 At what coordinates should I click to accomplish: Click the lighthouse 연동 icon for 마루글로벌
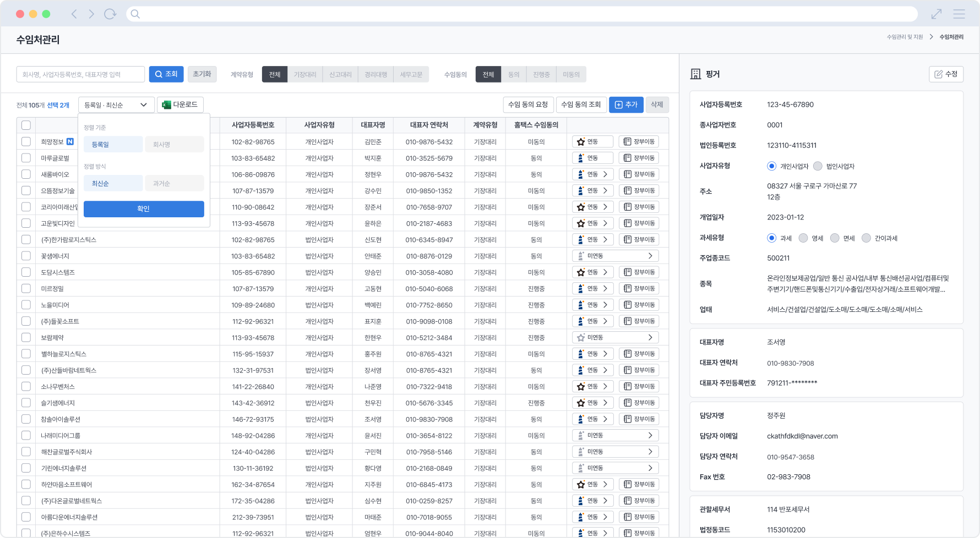coord(581,158)
